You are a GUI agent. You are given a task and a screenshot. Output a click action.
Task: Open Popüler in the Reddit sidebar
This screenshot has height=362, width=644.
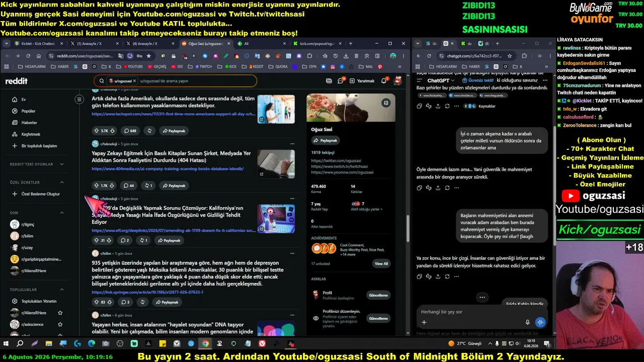28,111
